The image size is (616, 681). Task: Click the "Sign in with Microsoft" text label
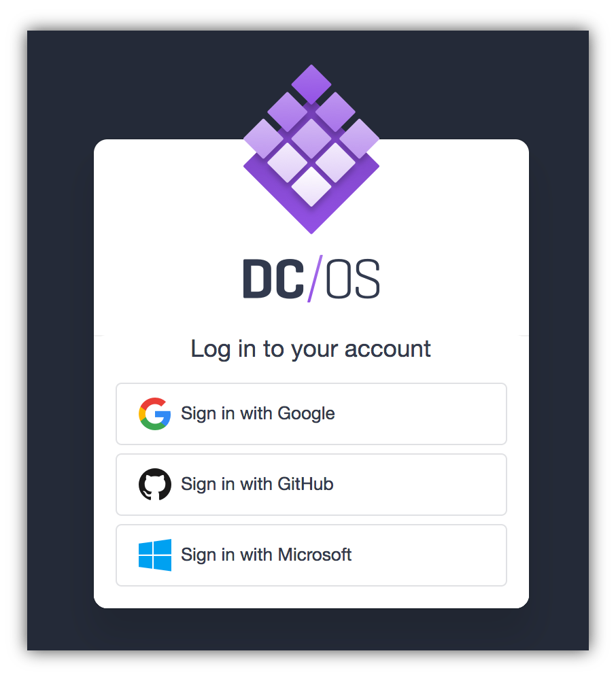pos(266,555)
